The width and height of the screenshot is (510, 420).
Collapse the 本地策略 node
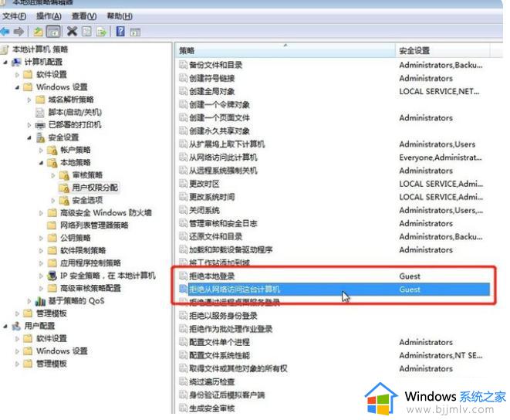[x=41, y=163]
